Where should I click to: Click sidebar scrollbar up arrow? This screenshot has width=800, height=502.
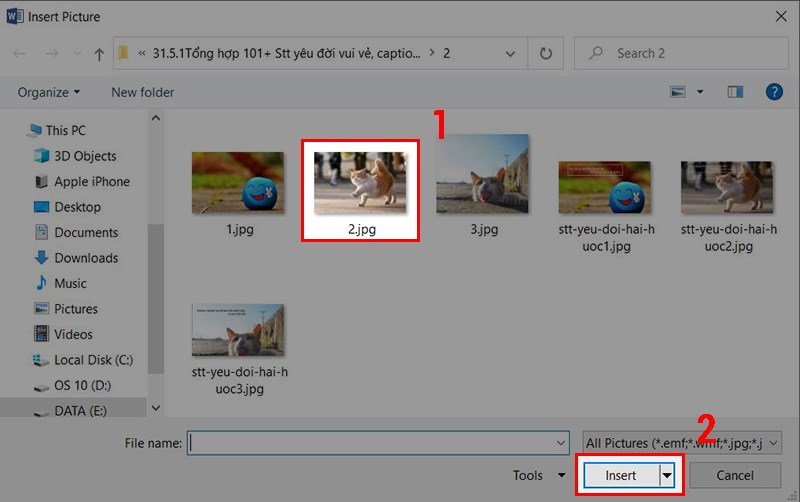pos(156,118)
